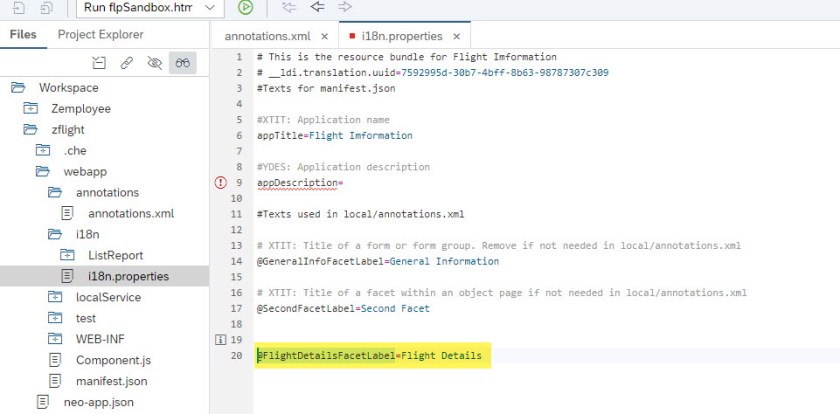
Task: Click the appDescription key on line 9
Action: (x=297, y=183)
